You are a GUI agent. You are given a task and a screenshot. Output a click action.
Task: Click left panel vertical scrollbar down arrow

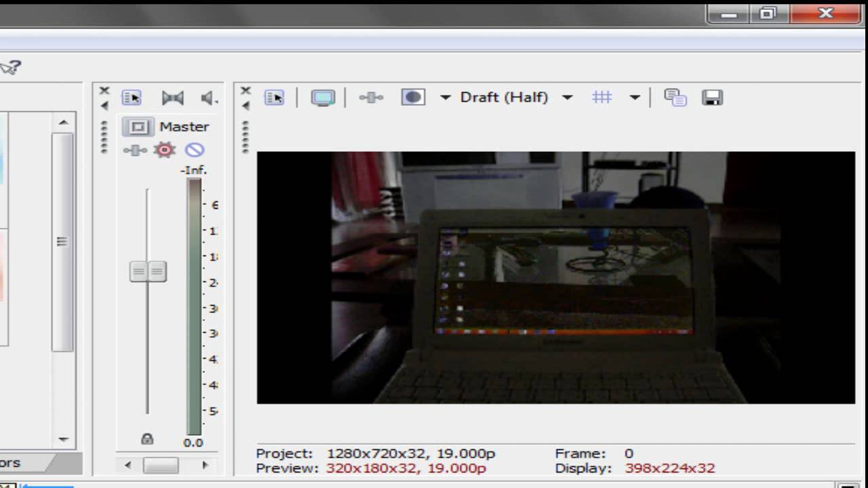[63, 439]
